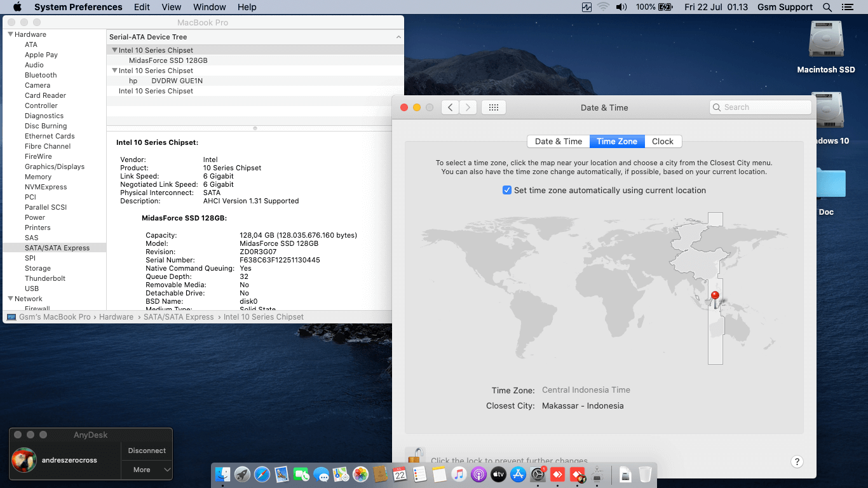Open the Macintosh SSD drive icon
868x488 pixels.
coord(825,41)
